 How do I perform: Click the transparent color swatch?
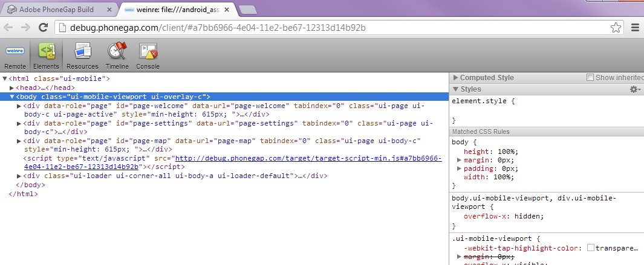click(591, 247)
